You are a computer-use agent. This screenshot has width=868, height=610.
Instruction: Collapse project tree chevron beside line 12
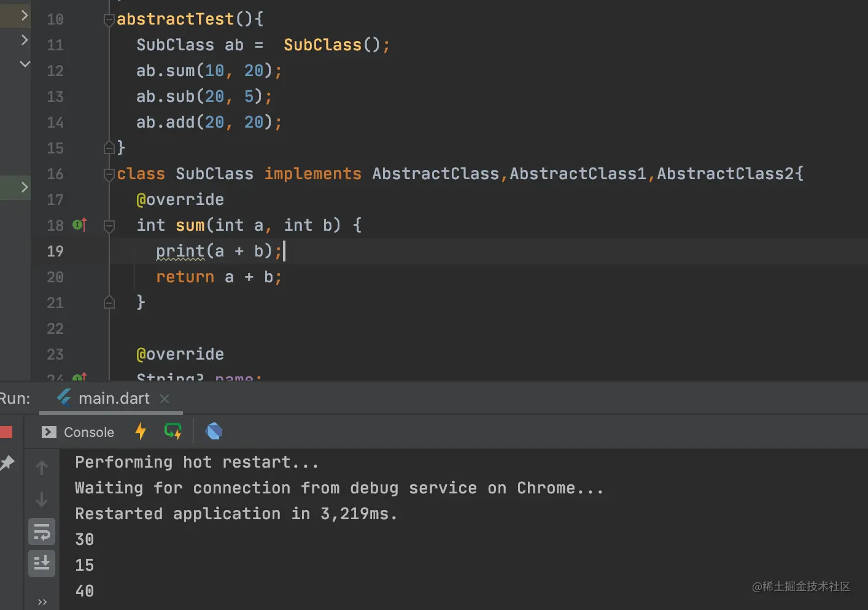point(25,64)
